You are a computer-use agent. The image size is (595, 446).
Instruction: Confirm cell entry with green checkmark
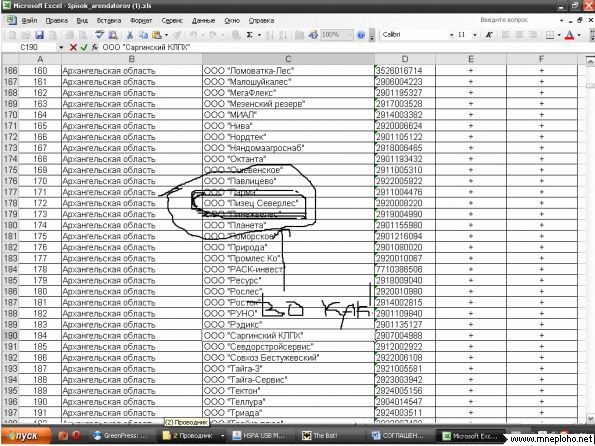click(84, 47)
